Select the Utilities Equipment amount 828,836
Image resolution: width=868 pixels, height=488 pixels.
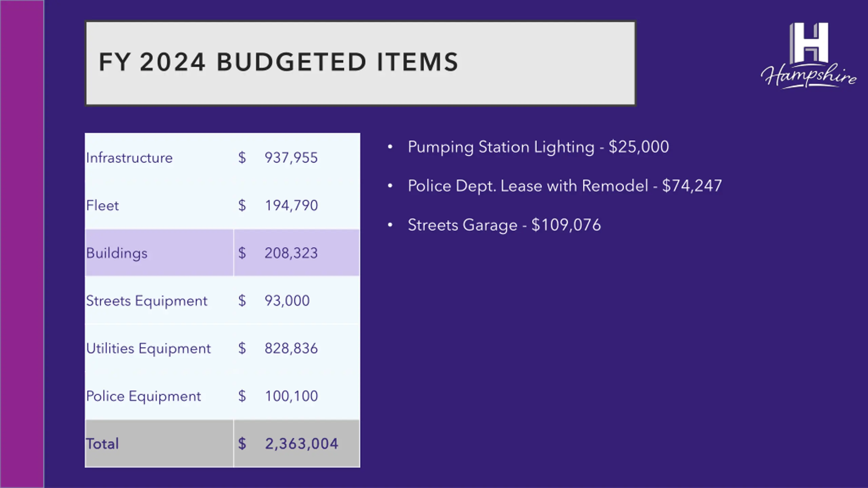[x=291, y=348]
